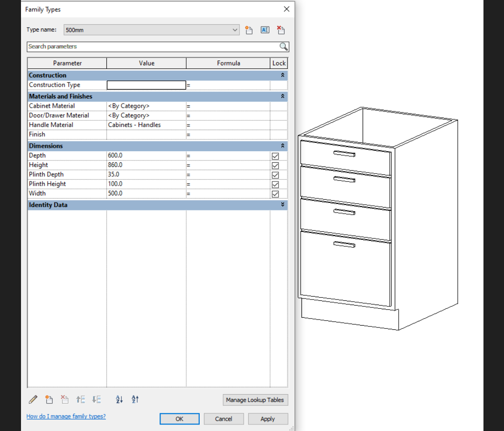The image size is (504, 431).
Task: Click the New Parameter icon at bottom
Action: (49, 399)
